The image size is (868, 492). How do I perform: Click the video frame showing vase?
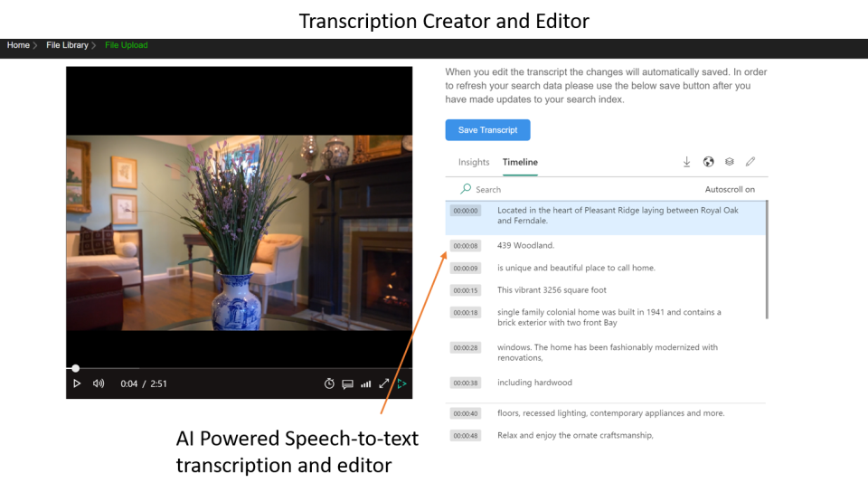[239, 233]
